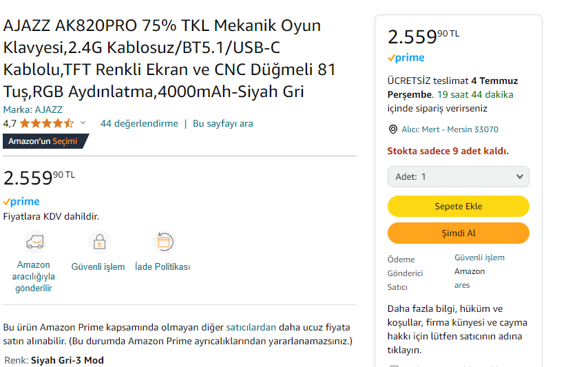Add item with Sepete Ekle button
The image size is (588, 367).
pos(459,206)
